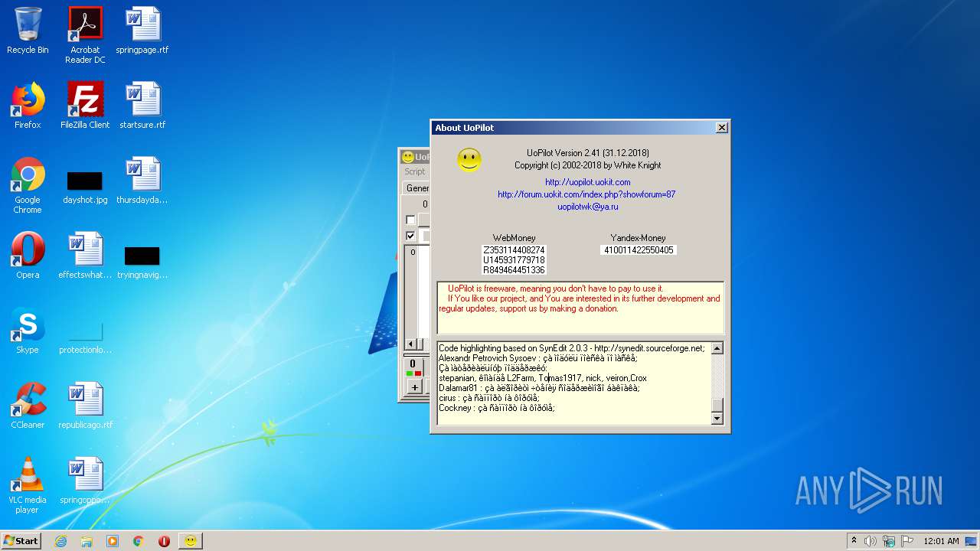Click UoPilot main window title bar smiley icon

coord(408,157)
